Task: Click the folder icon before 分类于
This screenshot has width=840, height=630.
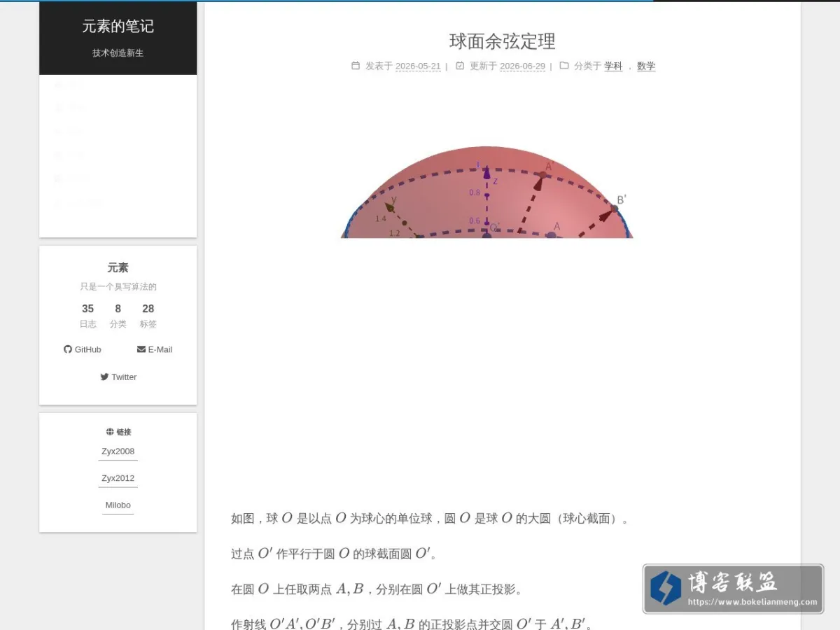Action: click(x=564, y=66)
